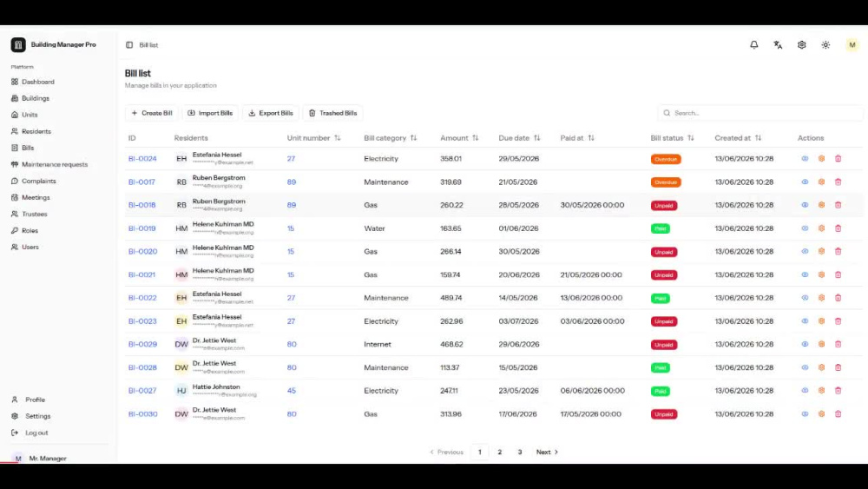Open Residents in the sidebar

[x=31, y=131]
